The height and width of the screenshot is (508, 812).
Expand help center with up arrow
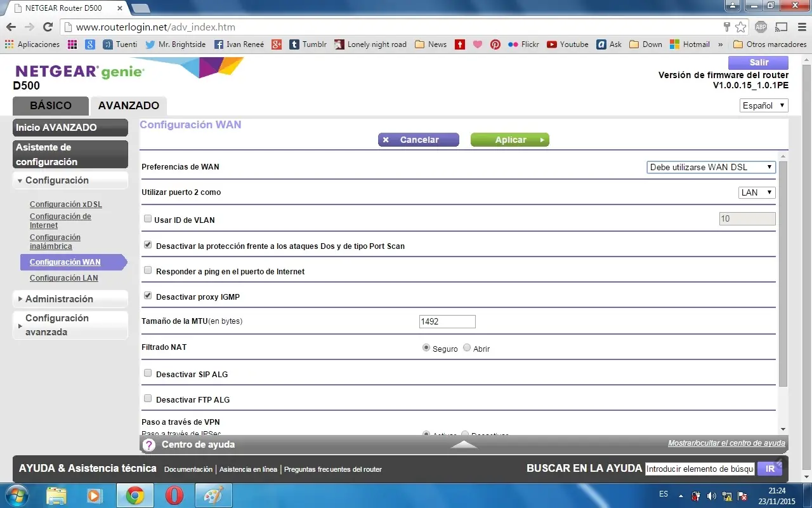coord(464,444)
